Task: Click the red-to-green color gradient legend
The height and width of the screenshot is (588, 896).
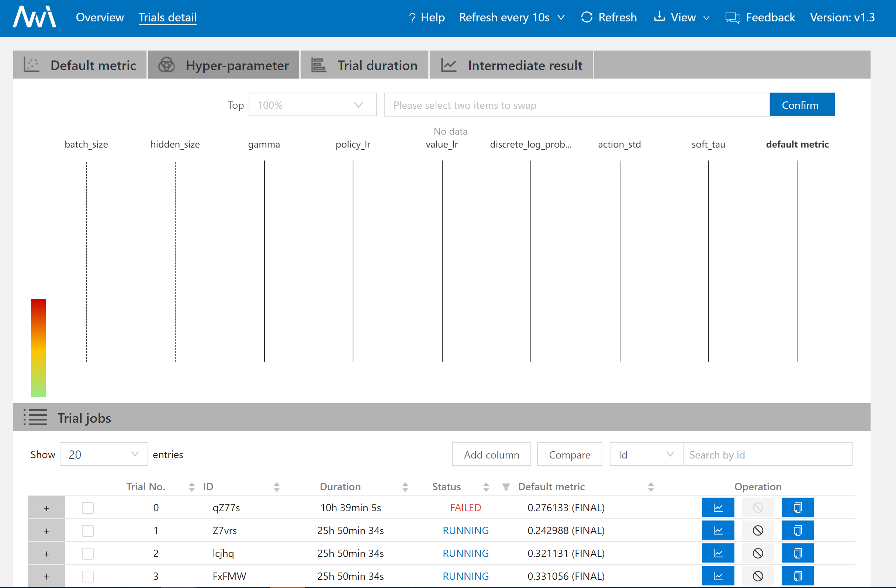Action: coord(38,348)
